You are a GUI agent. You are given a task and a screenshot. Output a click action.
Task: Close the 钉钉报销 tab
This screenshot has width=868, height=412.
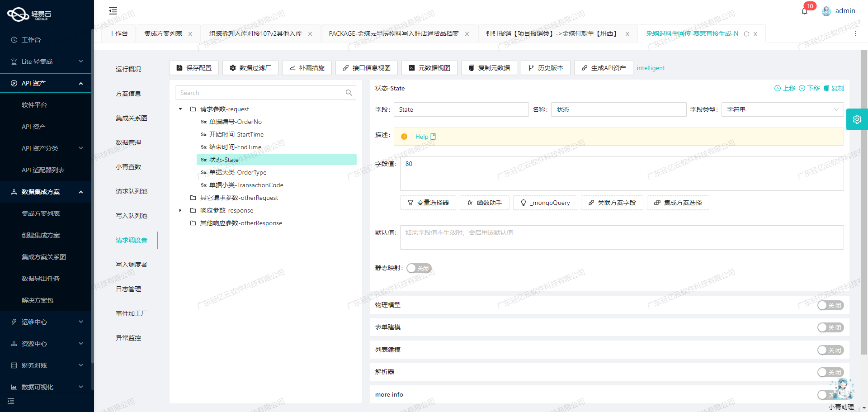[627, 34]
